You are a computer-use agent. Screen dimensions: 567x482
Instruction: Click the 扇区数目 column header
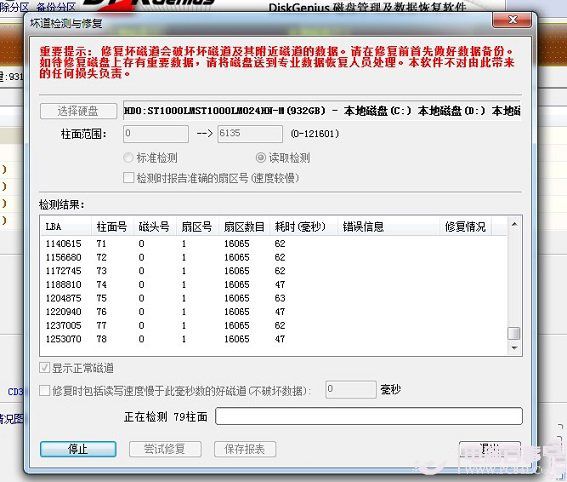coord(244,227)
